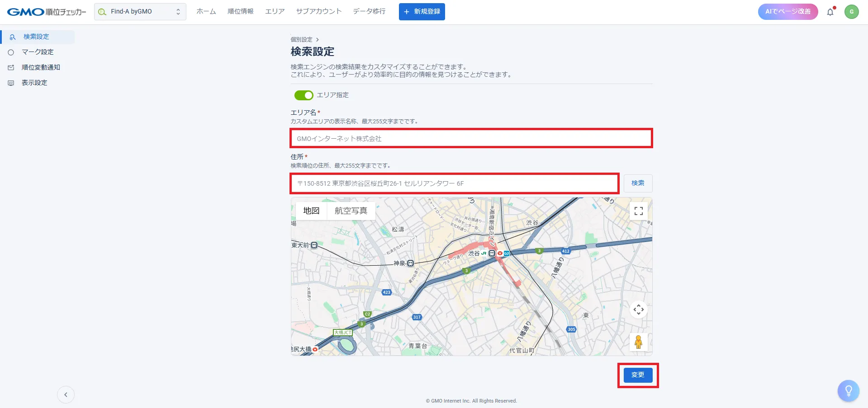Click the 順位変動通知 mail icon
The image size is (868, 408).
pyautogui.click(x=11, y=68)
